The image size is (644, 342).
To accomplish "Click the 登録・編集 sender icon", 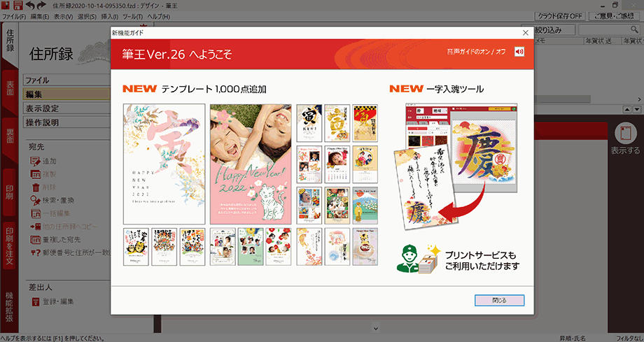I will 36,301.
